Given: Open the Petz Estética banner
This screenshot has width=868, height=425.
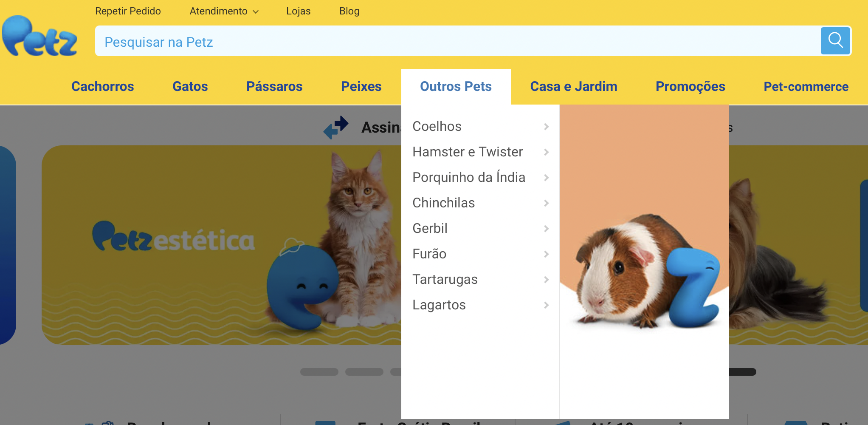Looking at the screenshot, I should [x=221, y=245].
